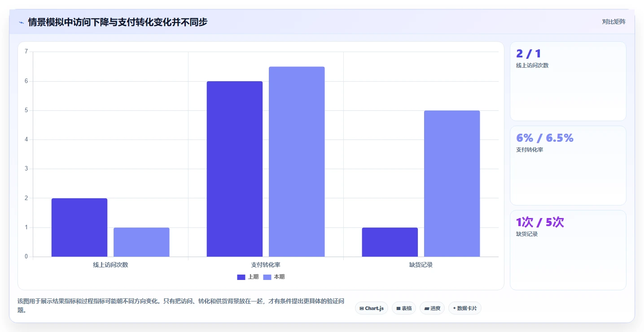Click the y-axis value 4
Viewport: 644px width, 332px height.
tap(26, 140)
